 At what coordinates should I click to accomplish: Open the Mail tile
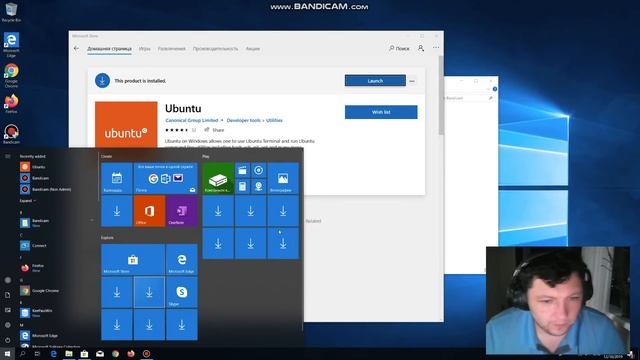coord(166,178)
